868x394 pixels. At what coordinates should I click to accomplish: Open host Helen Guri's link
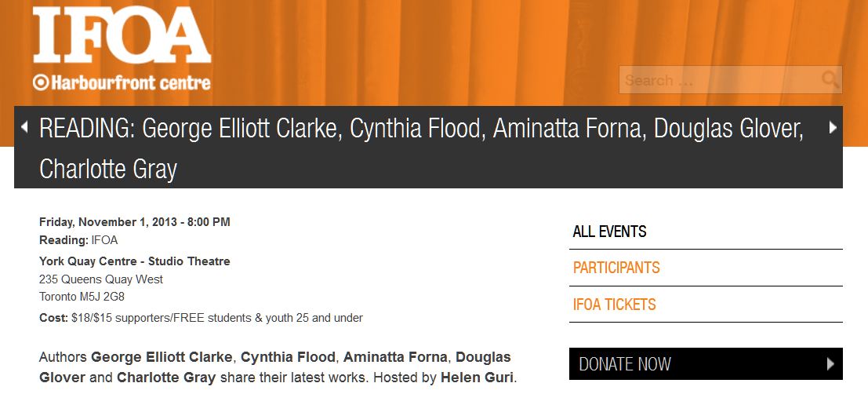[x=477, y=378]
